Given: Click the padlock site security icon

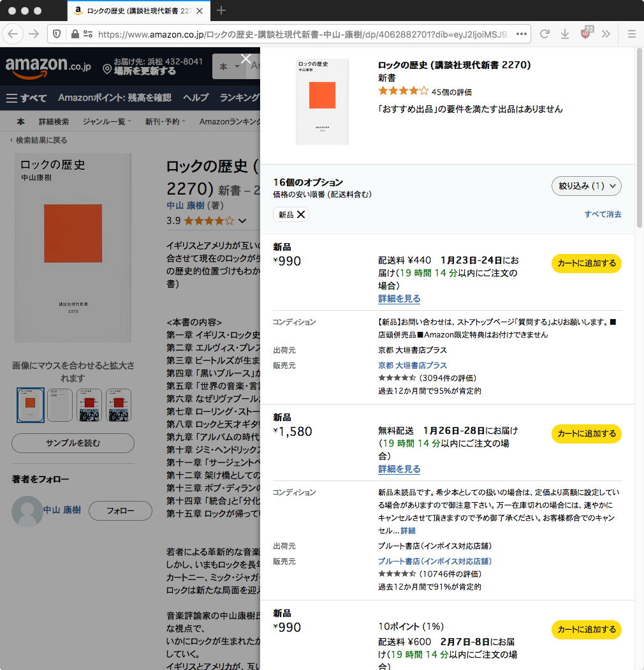Looking at the screenshot, I should [75, 34].
